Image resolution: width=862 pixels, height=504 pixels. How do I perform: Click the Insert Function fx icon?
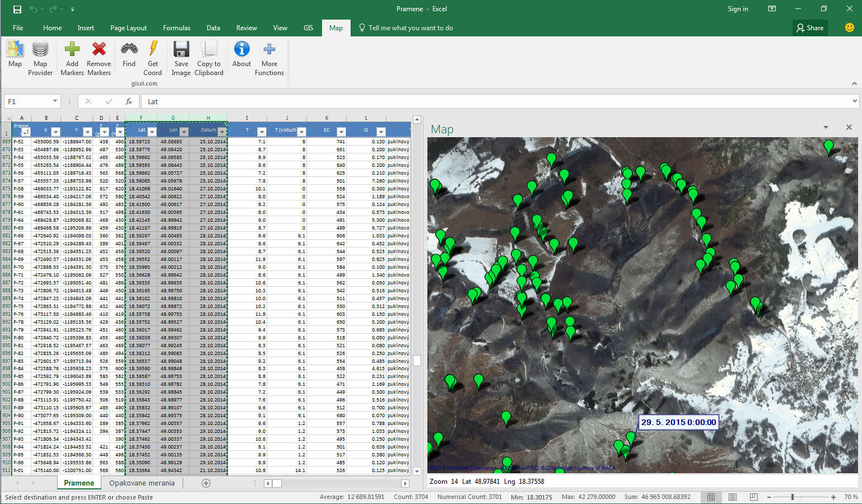point(129,101)
